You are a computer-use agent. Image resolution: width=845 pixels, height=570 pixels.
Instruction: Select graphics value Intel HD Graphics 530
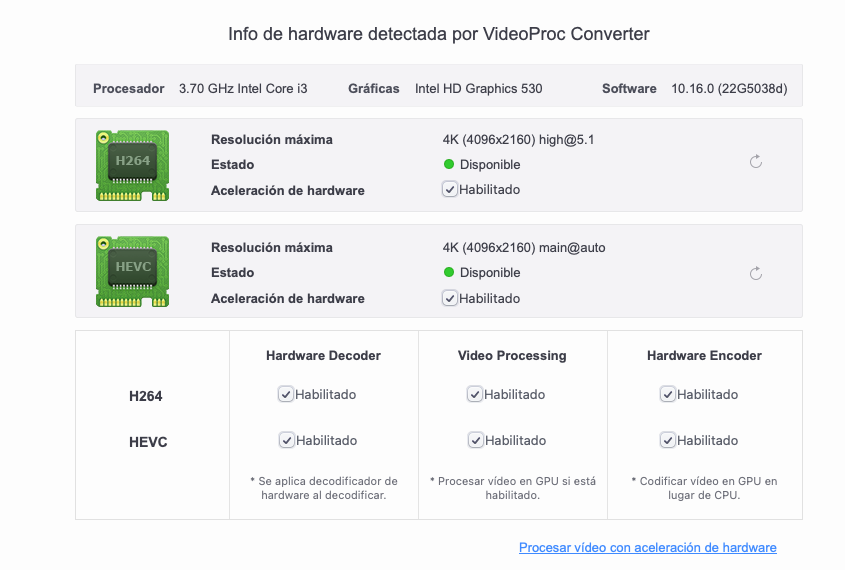(x=479, y=88)
